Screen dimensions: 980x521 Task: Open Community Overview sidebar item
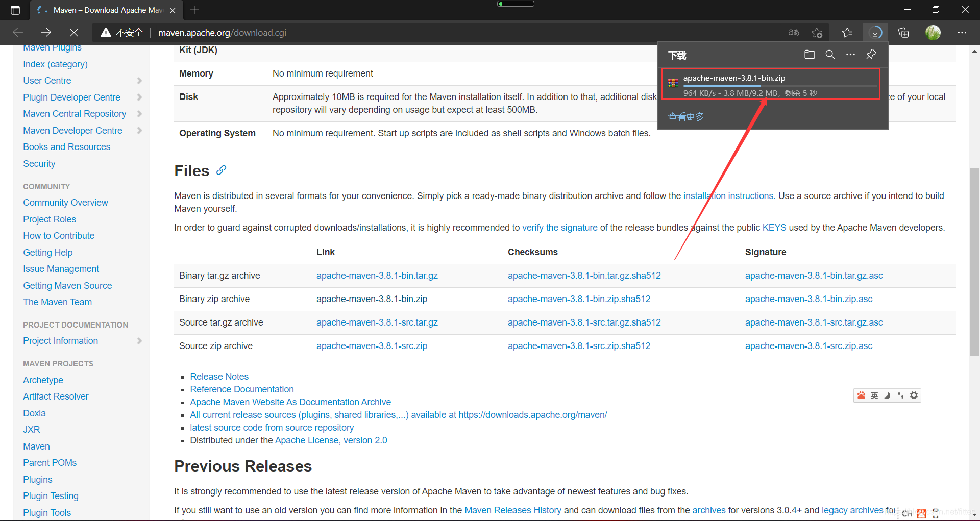[65, 203]
